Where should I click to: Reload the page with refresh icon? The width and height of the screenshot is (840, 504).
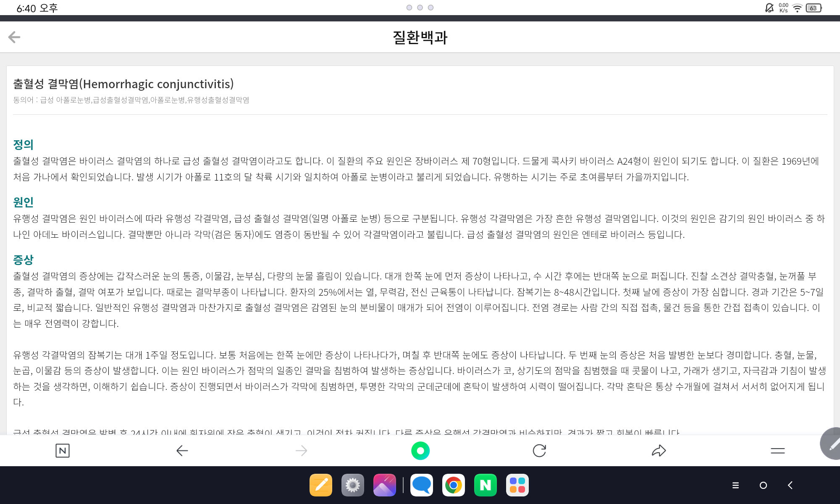tap(539, 451)
